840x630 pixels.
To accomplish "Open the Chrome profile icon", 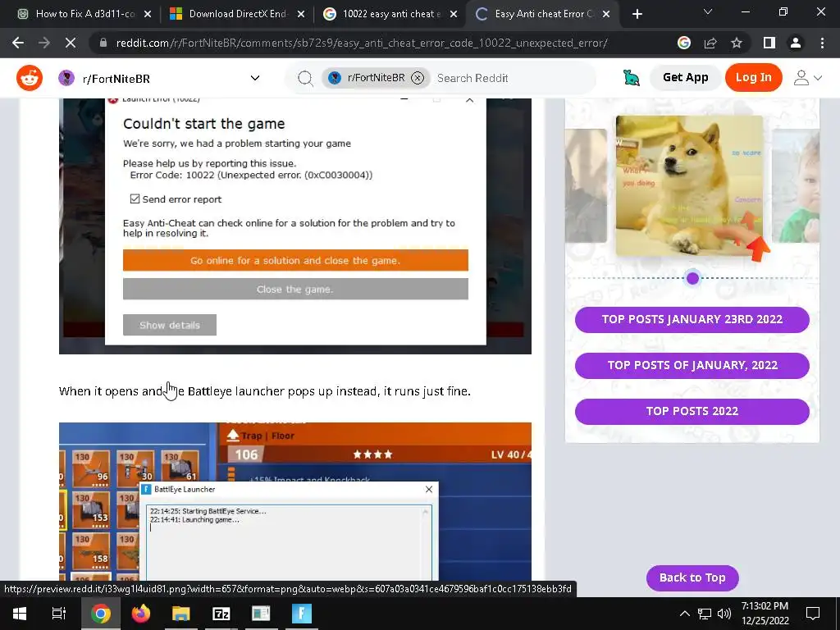I will pyautogui.click(x=796, y=43).
